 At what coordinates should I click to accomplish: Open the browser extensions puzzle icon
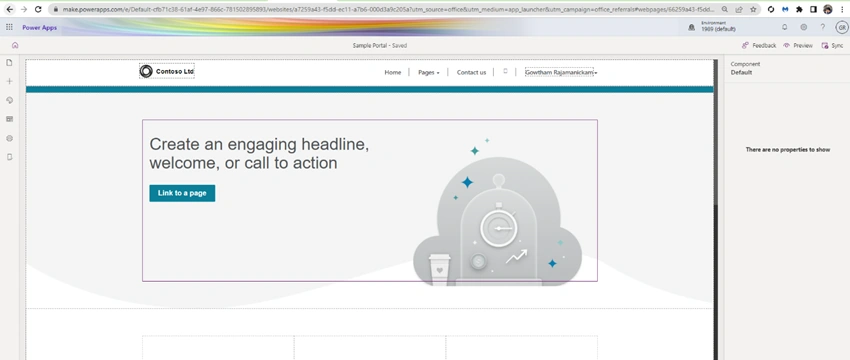click(799, 9)
